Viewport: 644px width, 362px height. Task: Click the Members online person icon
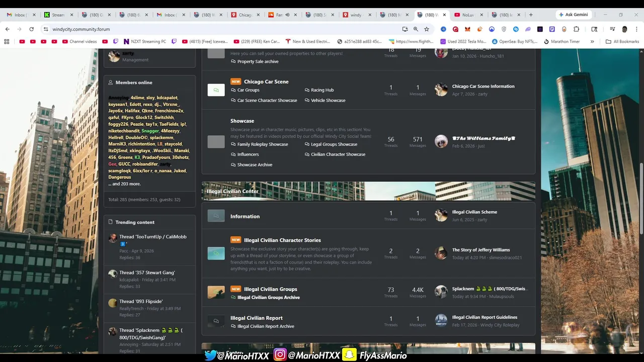coord(111,82)
